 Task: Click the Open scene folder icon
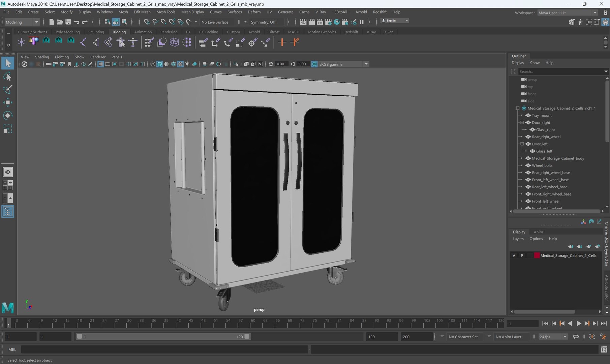[x=60, y=22]
